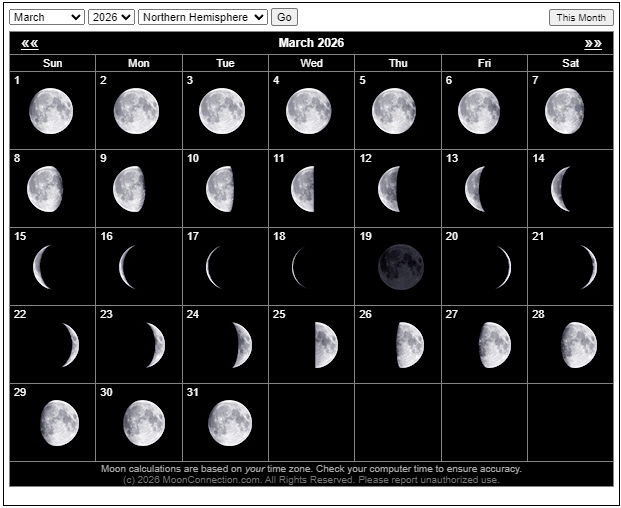
Task: Go to previous month with double left arrows
Action: [30, 43]
